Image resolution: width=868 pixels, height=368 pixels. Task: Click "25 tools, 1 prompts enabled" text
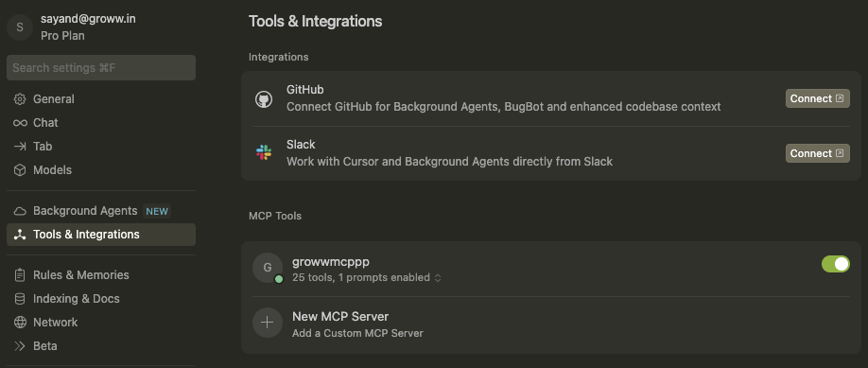(361, 278)
